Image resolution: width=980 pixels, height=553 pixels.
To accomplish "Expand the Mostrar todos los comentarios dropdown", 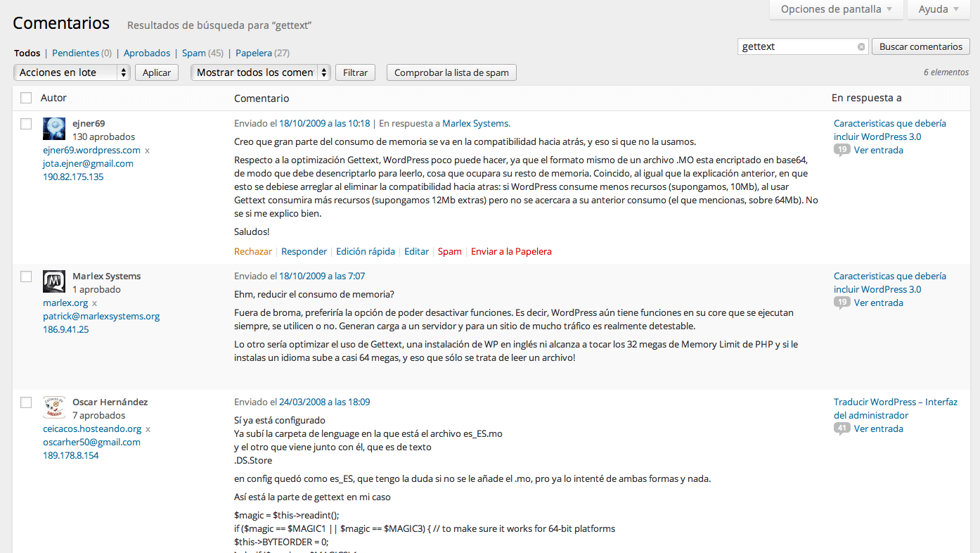I will tap(260, 72).
